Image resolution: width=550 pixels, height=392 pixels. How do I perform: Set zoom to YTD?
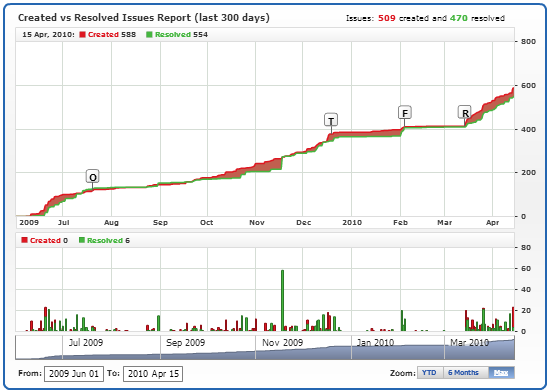[429, 373]
